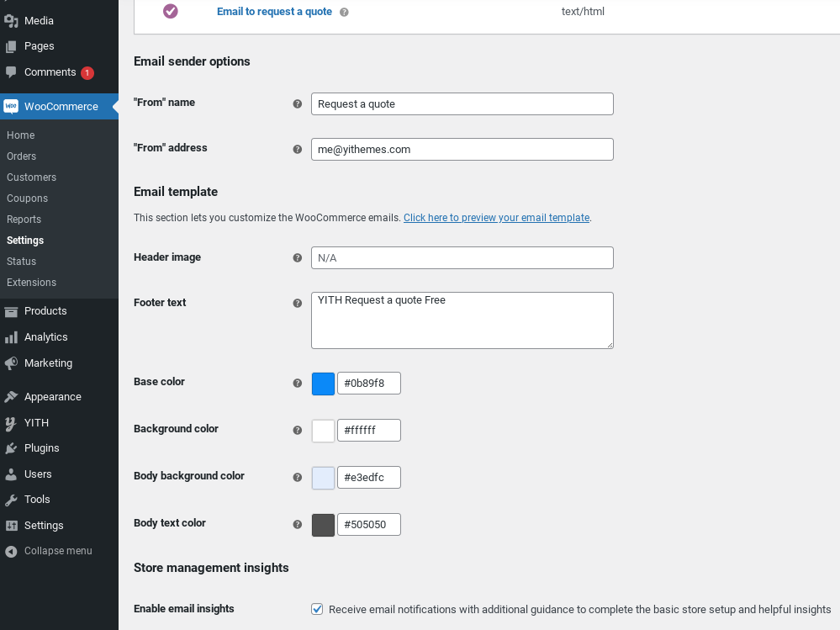Click help tooltip icon for Footer text

click(x=298, y=303)
